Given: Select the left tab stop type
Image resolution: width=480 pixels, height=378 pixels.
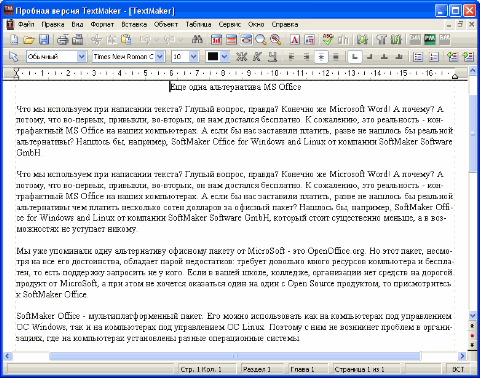Looking at the screenshot, I should coord(355,57).
